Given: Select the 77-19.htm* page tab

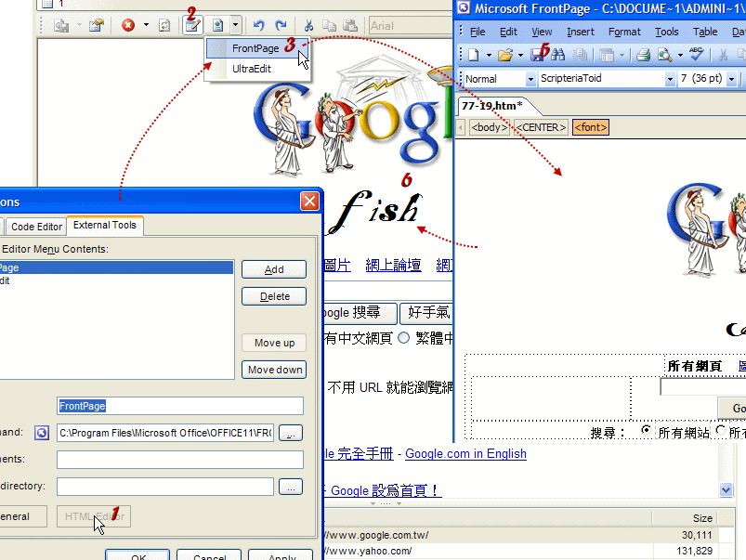Looking at the screenshot, I should point(492,106).
